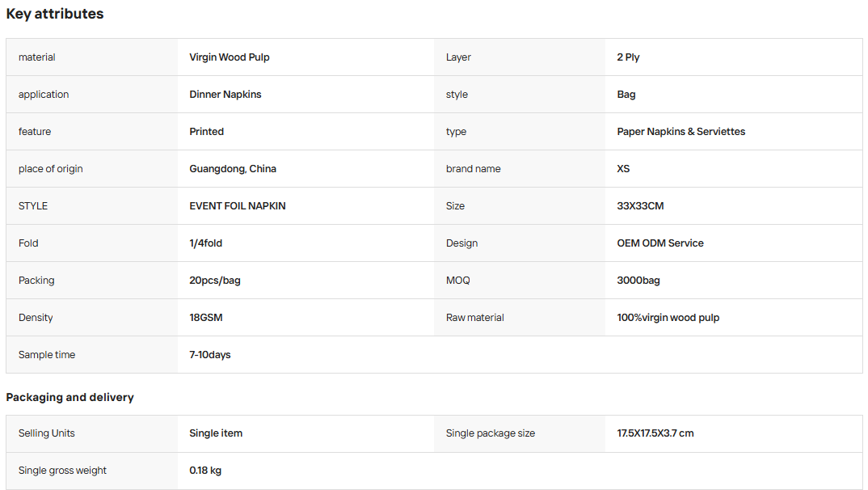
Task: Click the 'Bag' style value
Action: pos(626,94)
